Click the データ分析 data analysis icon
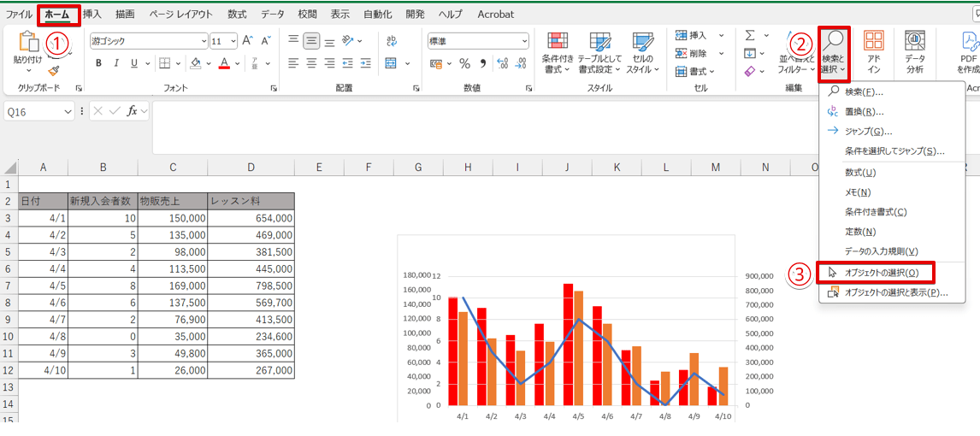The width and height of the screenshot is (980, 436). click(x=915, y=53)
